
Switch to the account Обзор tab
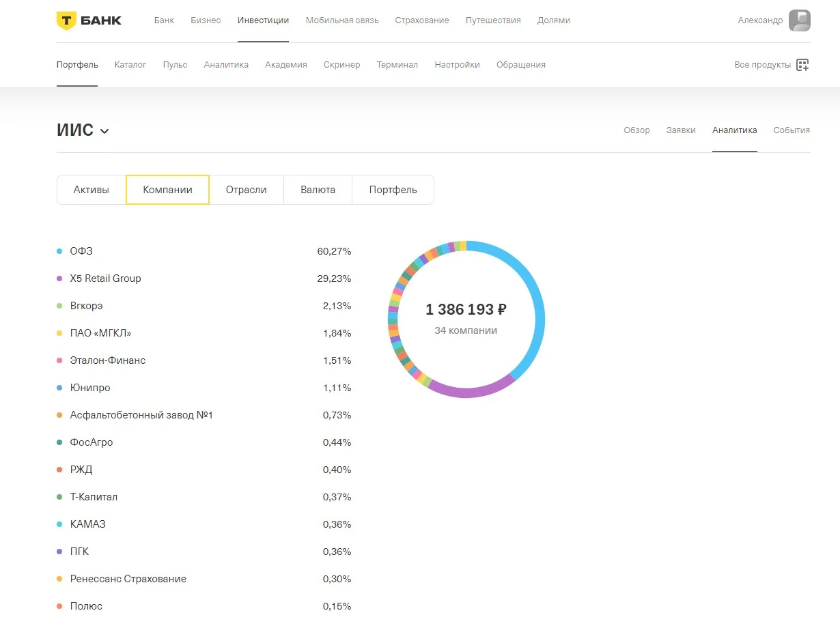tap(636, 130)
